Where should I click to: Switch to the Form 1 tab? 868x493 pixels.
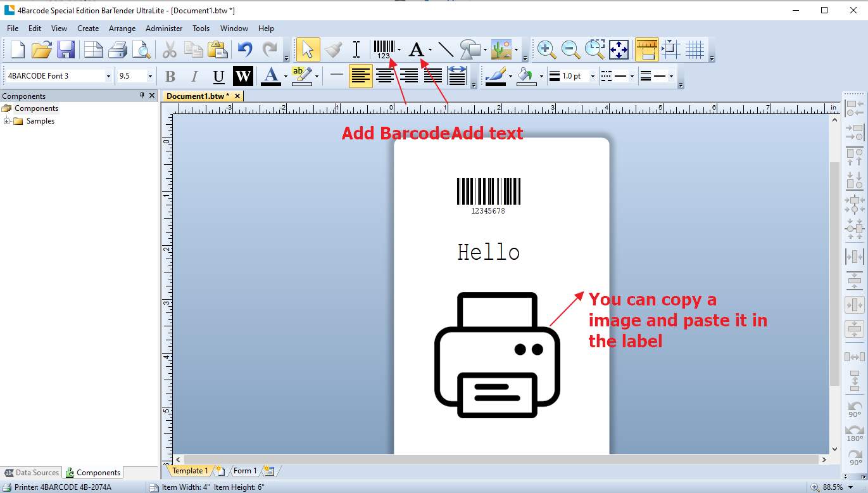[245, 471]
